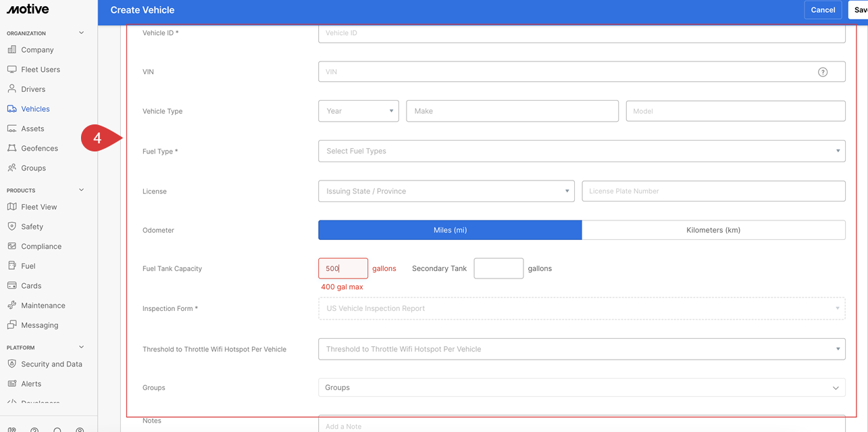The width and height of the screenshot is (868, 432).
Task: Focus the VIN input field
Action: pos(582,72)
